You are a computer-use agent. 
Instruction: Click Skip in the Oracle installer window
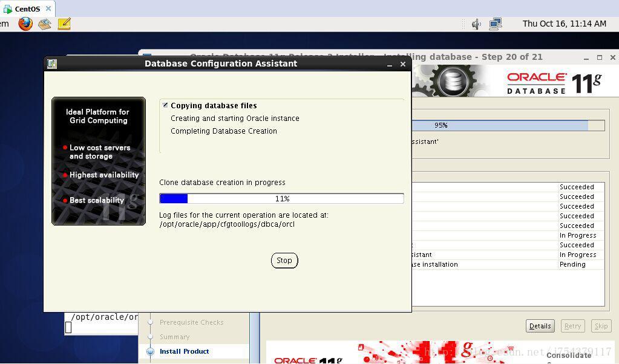(x=601, y=326)
